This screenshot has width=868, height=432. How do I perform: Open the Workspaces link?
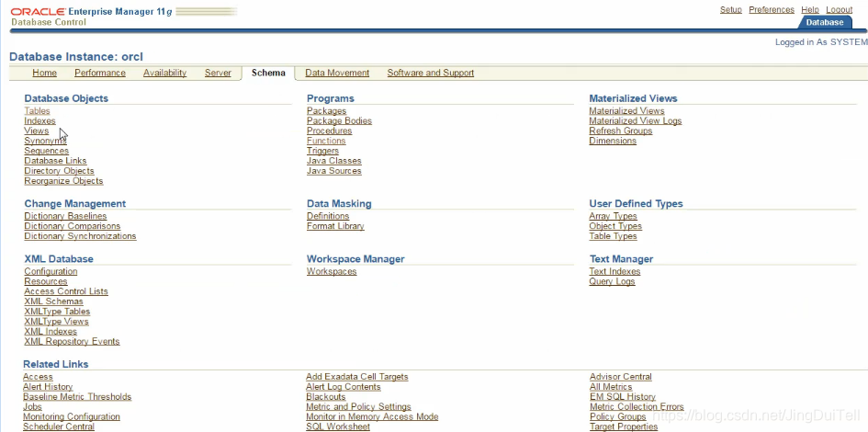coord(332,271)
